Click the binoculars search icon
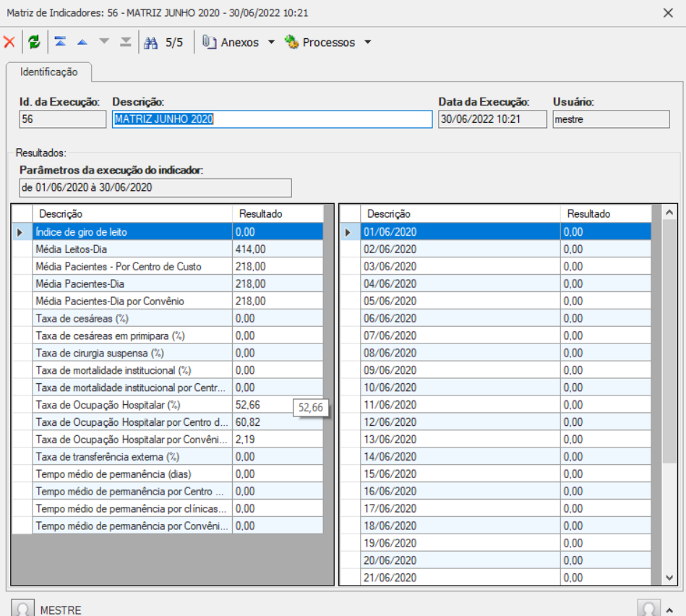 [151, 43]
